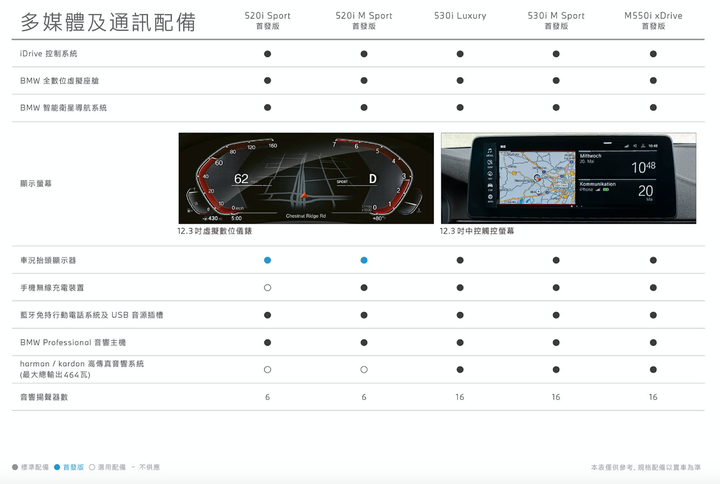
Task: Select the iDrive 控制系統 row label
Action: 48,54
